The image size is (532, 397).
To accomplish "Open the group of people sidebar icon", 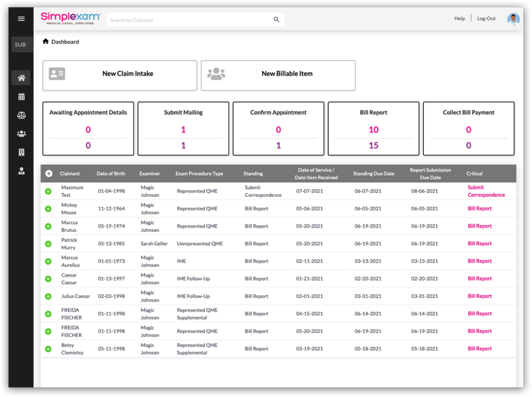I will pos(21,134).
